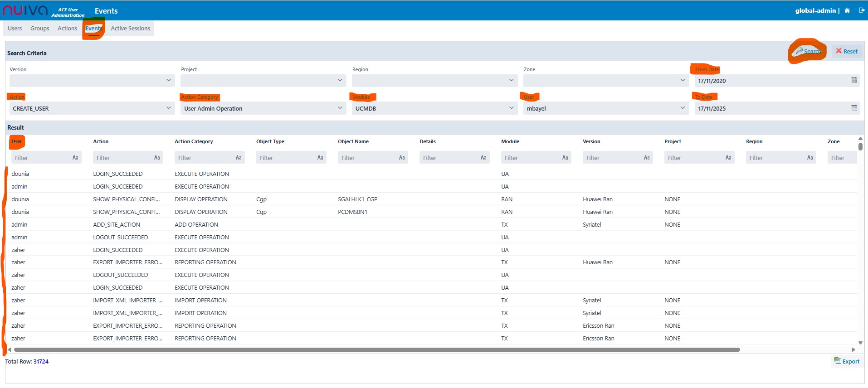Click the scroll right arrow of the results table
This screenshot has height=388, width=868.
click(x=853, y=349)
